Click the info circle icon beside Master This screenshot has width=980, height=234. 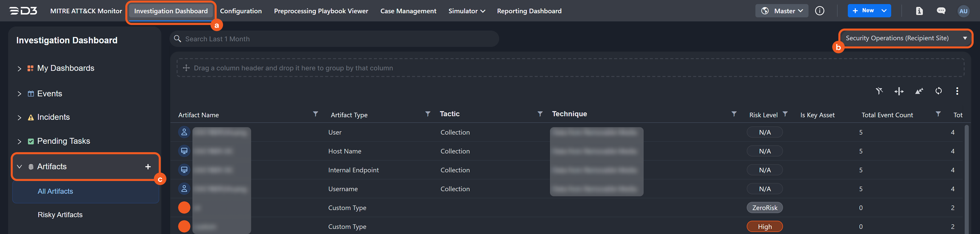[x=819, y=11]
